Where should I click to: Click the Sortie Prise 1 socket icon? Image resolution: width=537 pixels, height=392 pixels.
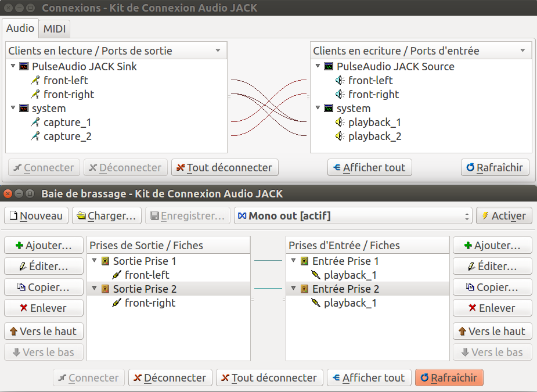105,261
